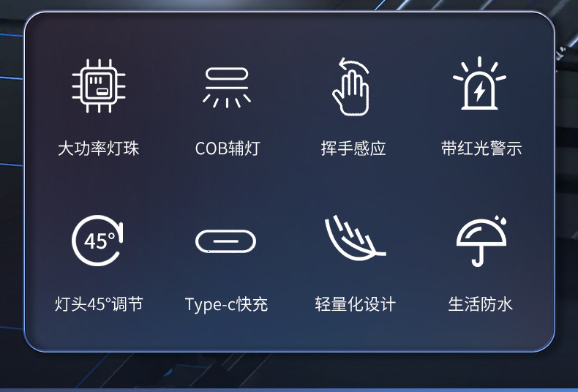Click the curved arrow above the hand
Image resolution: width=578 pixels, height=392 pixels.
pos(353,65)
